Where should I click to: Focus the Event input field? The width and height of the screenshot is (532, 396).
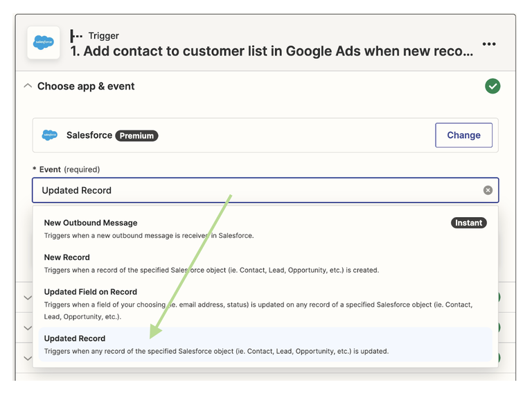click(265, 190)
